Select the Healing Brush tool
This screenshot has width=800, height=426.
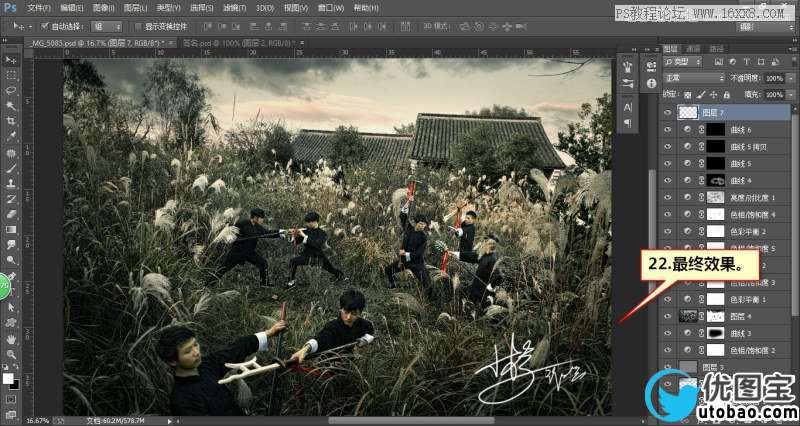click(10, 153)
